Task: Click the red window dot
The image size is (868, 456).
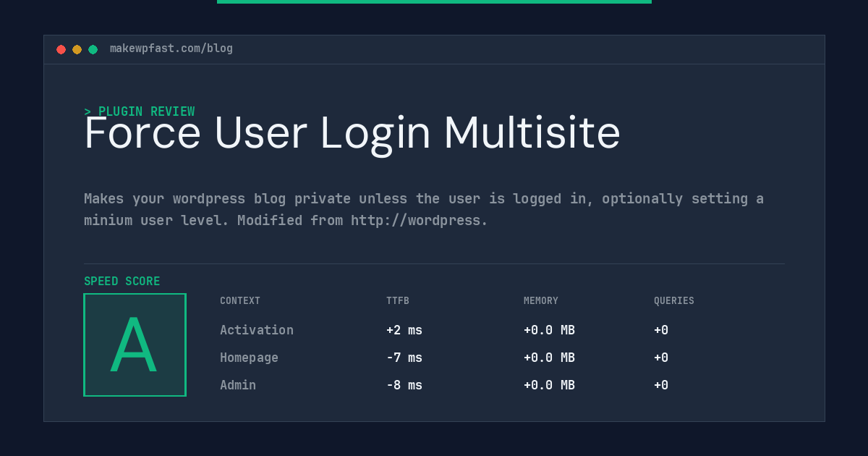Action: (61, 49)
